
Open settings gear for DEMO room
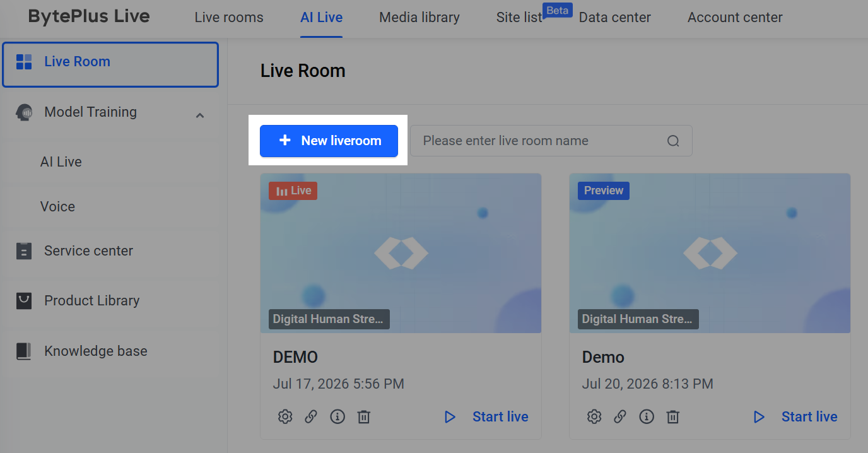(x=285, y=416)
